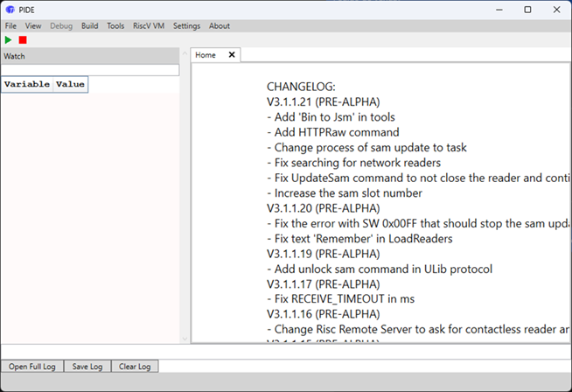
Task: Click V3.1.1.20 (PRE-ALPHA) version line
Action: coord(324,208)
